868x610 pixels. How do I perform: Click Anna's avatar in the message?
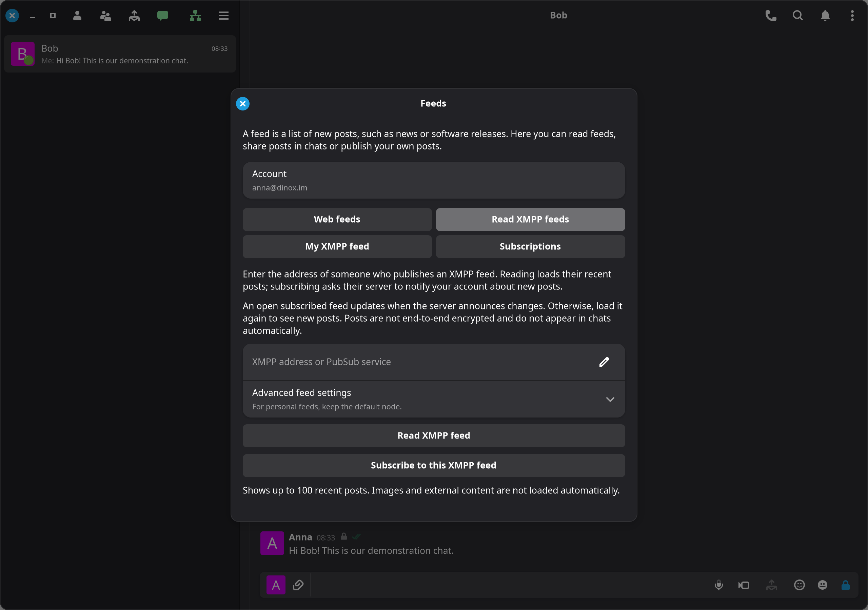[x=272, y=543]
